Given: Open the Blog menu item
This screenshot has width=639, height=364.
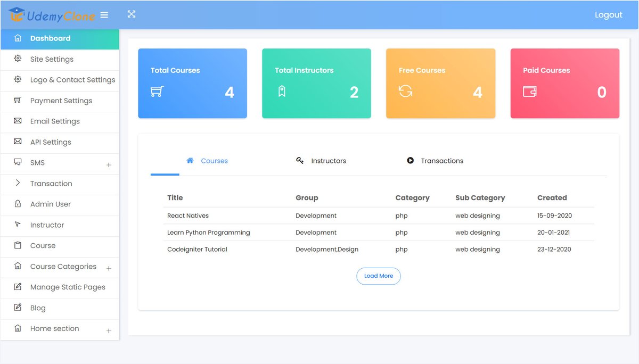Looking at the screenshot, I should point(60,308).
